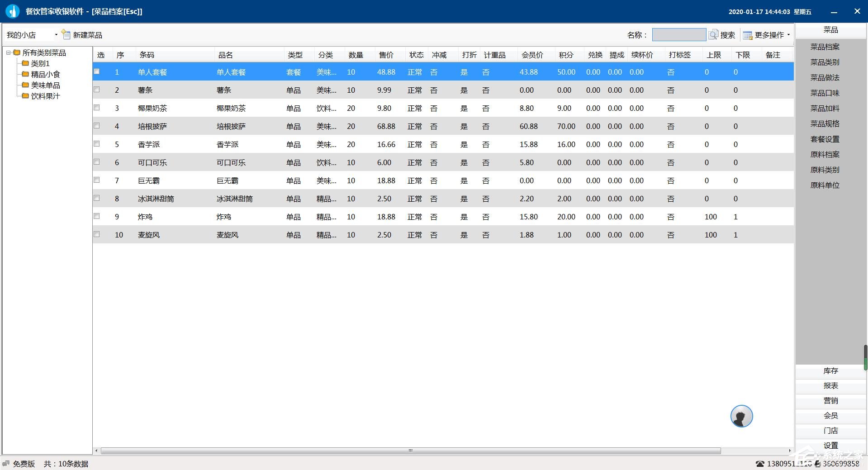
Task: Open the 营销 sidebar section
Action: coord(830,401)
